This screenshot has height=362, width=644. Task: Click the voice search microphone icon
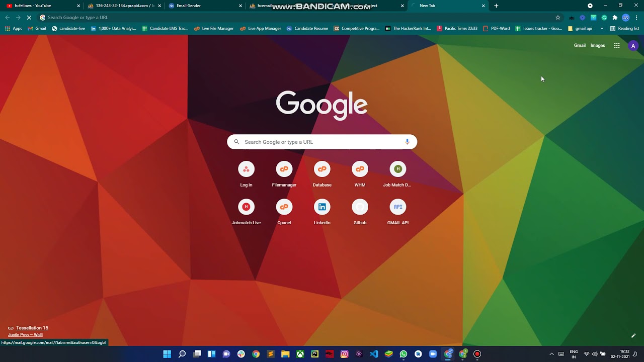(x=407, y=142)
